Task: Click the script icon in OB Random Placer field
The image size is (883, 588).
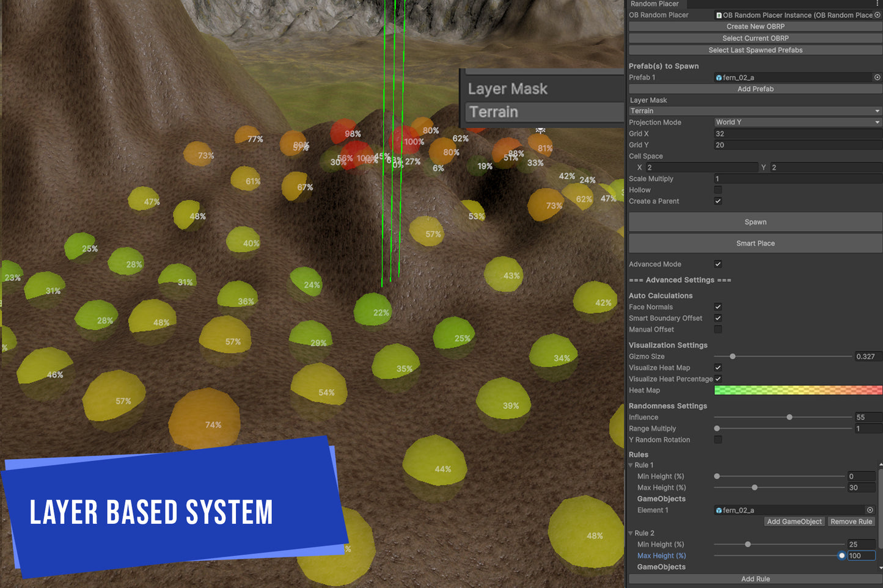Action: click(x=719, y=15)
